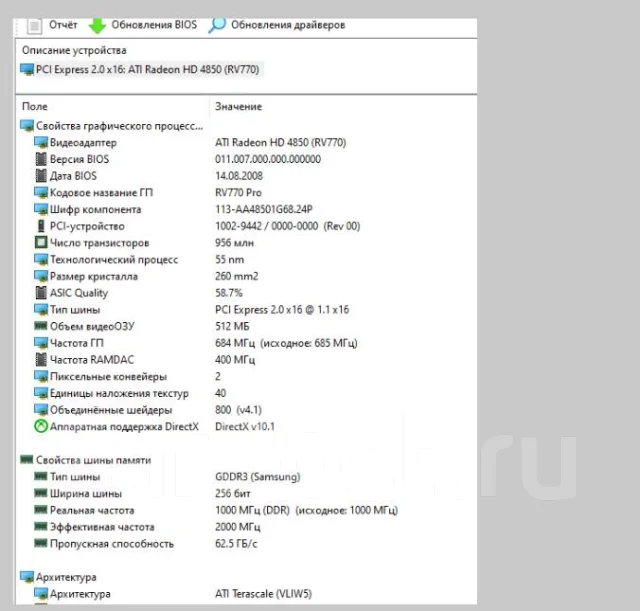Viewport: 640px width, 611px height.
Task: Select value 684 МГц (исходное: 685 МГц)
Action: [286, 343]
